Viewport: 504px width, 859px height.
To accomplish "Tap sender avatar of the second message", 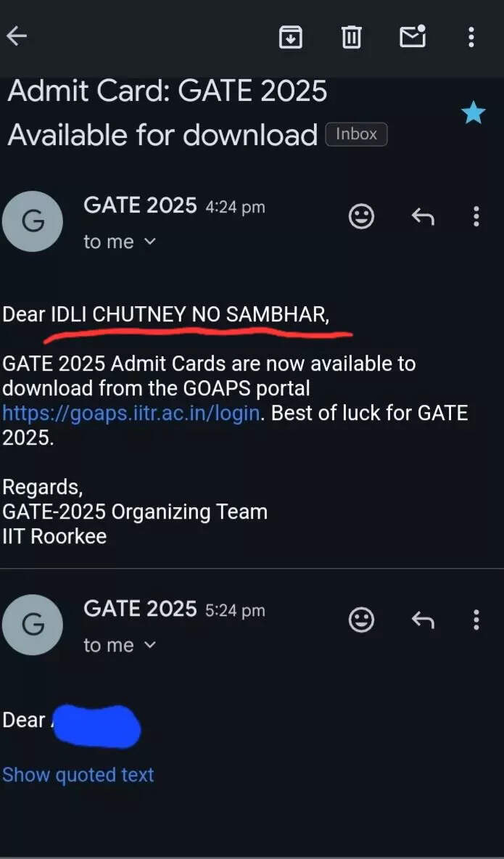I will (x=33, y=625).
